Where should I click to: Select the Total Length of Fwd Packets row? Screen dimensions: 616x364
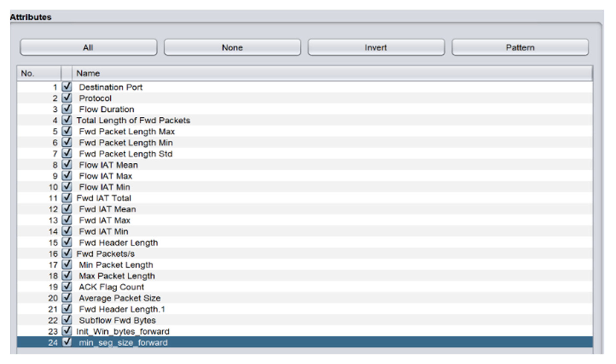pyautogui.click(x=305, y=120)
